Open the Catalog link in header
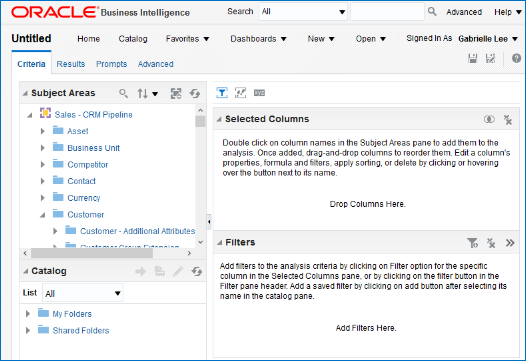The image size is (526, 361). tap(133, 39)
